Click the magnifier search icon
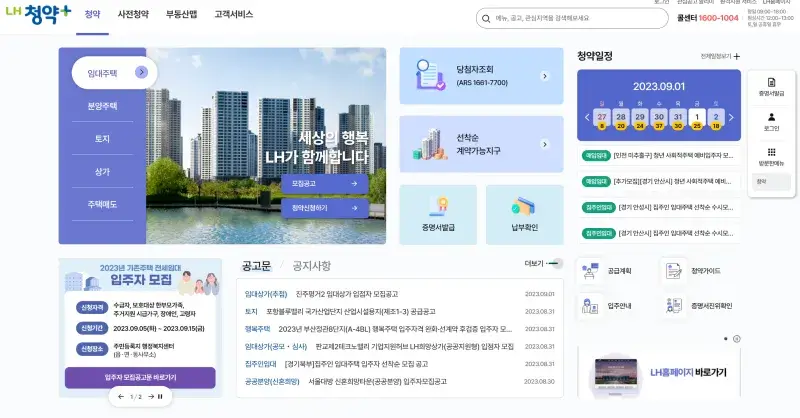The width and height of the screenshot is (800, 418). (x=486, y=18)
